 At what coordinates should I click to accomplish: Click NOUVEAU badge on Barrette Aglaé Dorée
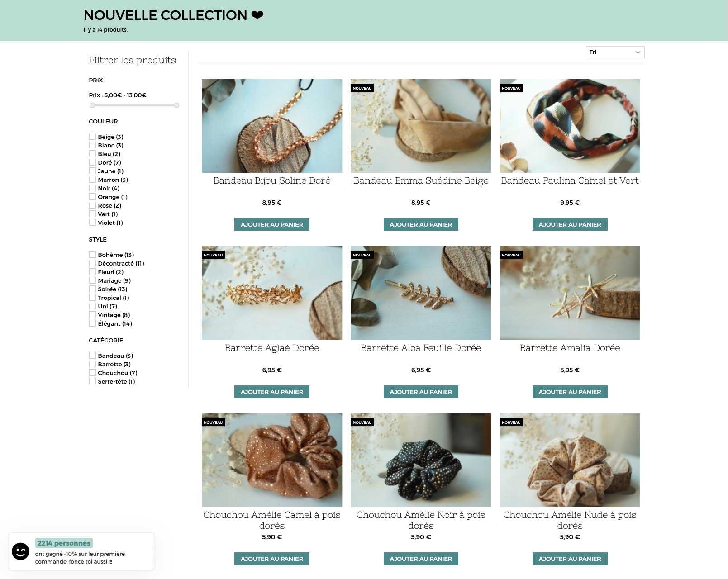tap(213, 255)
